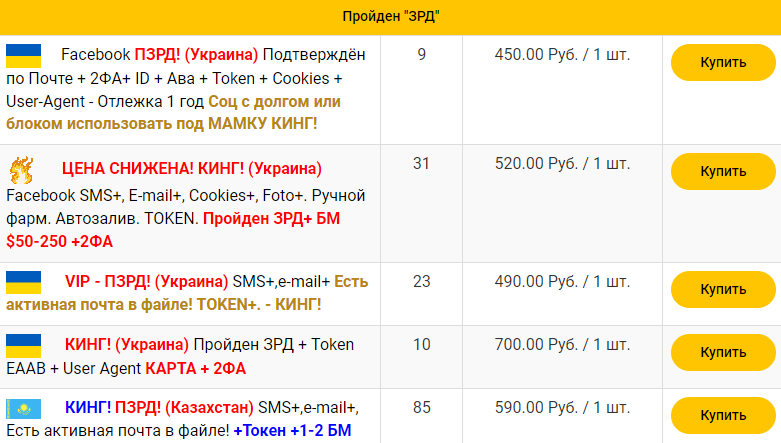This screenshot has height=443, width=781.
Task: Click the Ukraine flag on the 450 Rub listing
Action: [23, 56]
